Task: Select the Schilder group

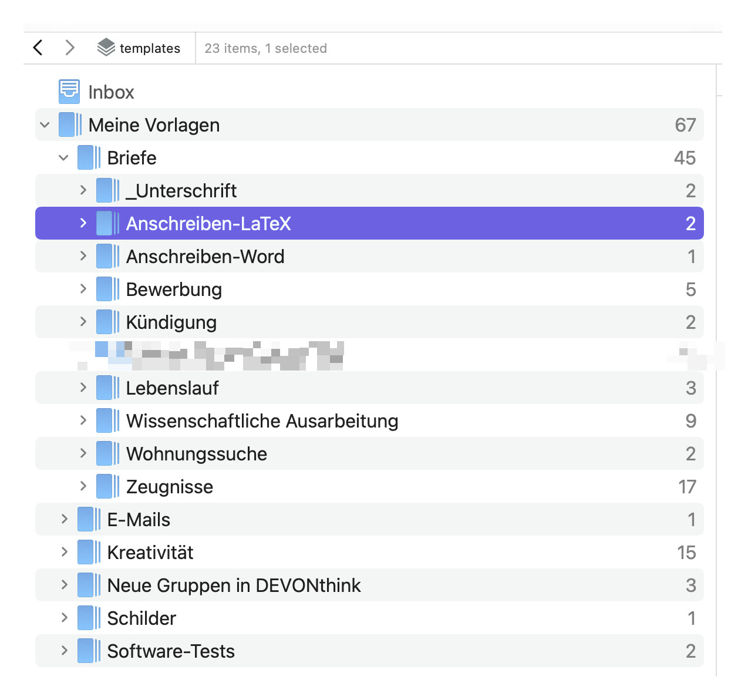Action: [x=141, y=618]
